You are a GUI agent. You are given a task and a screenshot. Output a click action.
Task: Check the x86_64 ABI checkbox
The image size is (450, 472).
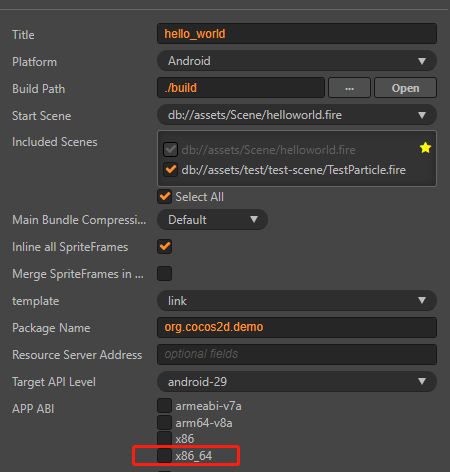click(x=165, y=455)
